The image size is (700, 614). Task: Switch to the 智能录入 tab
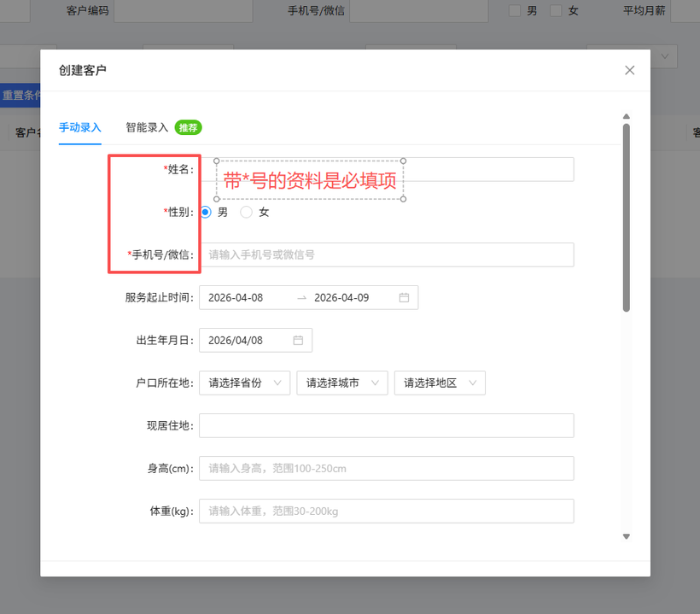(x=147, y=127)
